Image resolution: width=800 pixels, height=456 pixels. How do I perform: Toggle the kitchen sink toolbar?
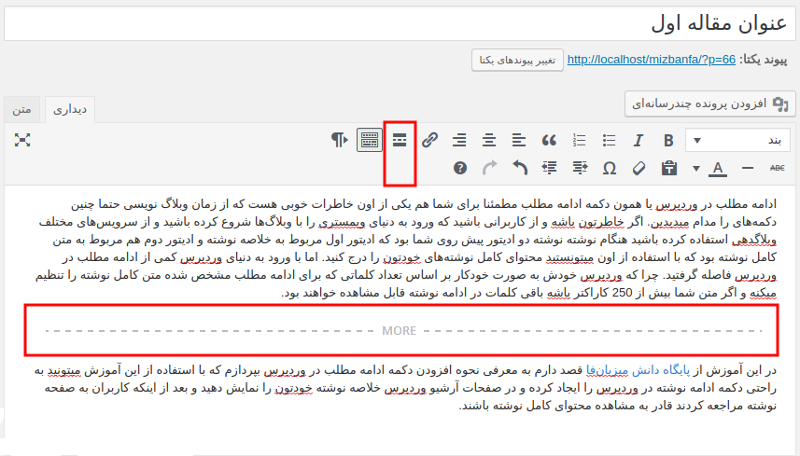tap(369, 140)
